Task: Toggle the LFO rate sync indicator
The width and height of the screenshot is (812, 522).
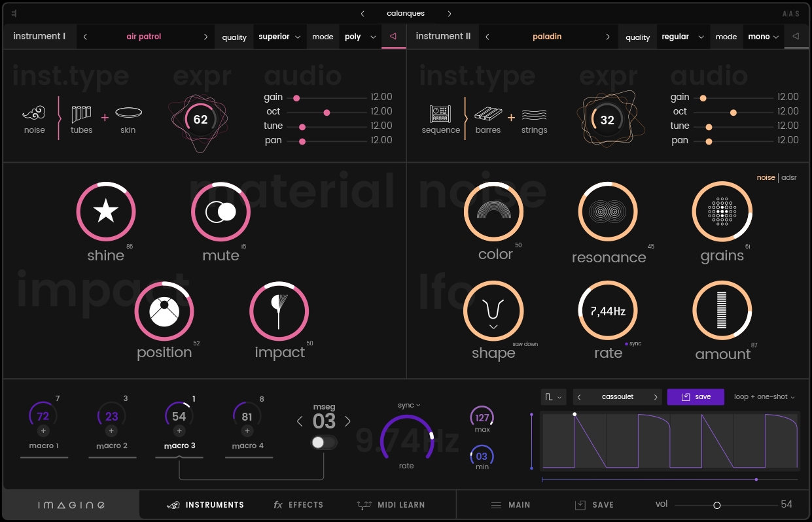Action: coord(633,343)
